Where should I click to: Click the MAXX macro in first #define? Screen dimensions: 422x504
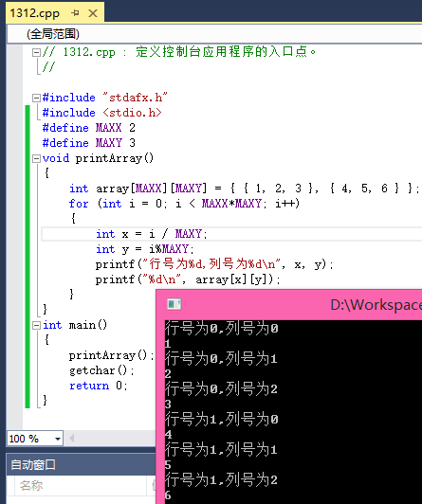pyautogui.click(x=109, y=128)
